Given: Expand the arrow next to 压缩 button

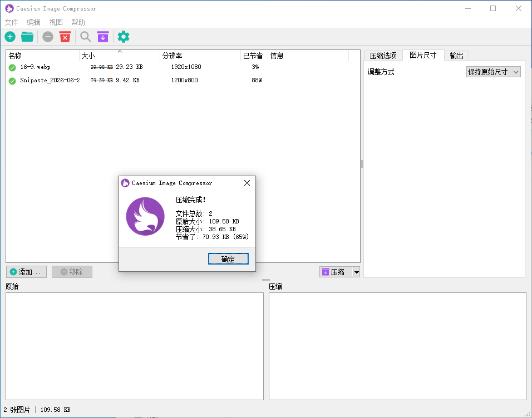Looking at the screenshot, I should click(356, 272).
